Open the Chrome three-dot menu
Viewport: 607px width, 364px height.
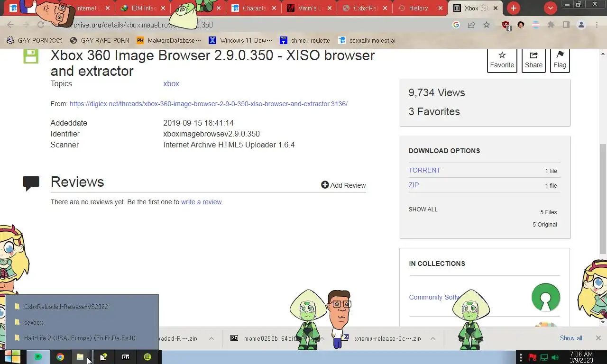click(x=597, y=25)
